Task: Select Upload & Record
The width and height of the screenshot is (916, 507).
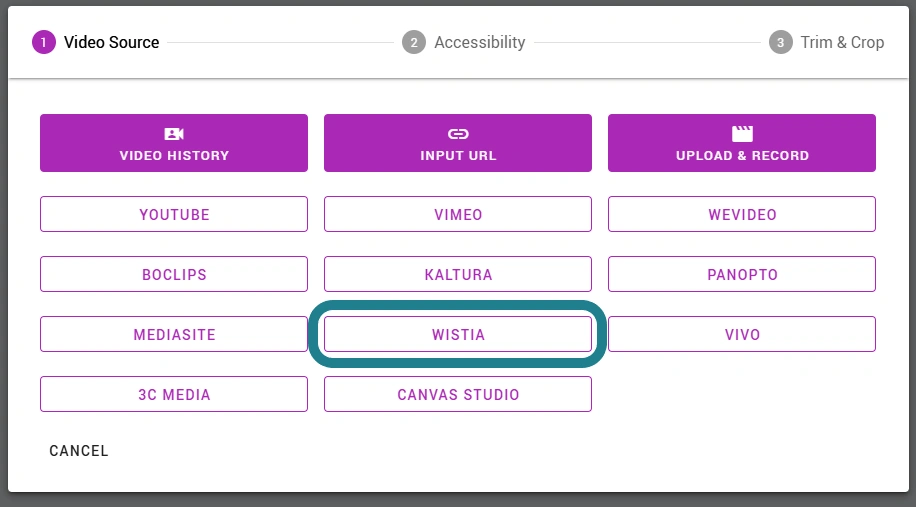Action: [x=742, y=143]
